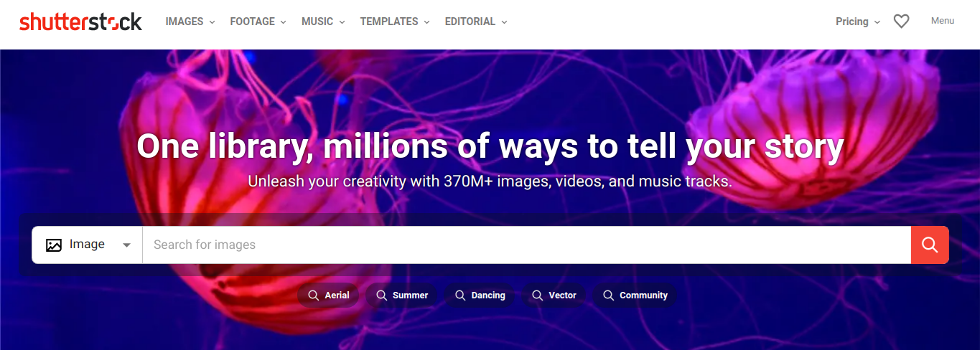Image resolution: width=980 pixels, height=350 pixels.
Task: Expand the Footage menu
Action: coord(258,22)
